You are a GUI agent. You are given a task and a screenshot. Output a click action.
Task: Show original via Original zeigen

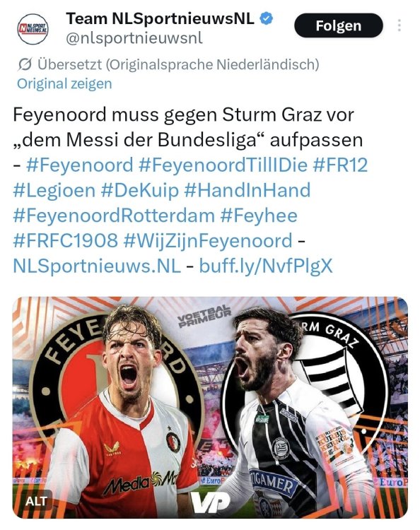click(64, 84)
